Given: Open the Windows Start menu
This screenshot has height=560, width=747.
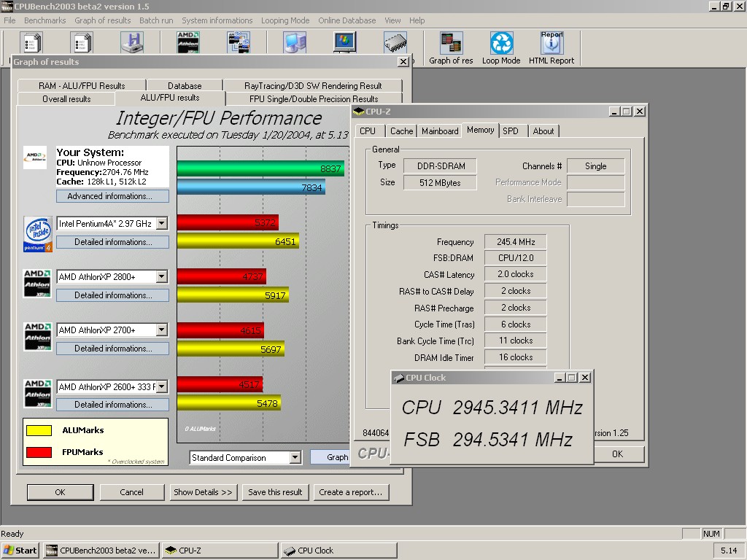Looking at the screenshot, I should pos(20,551).
